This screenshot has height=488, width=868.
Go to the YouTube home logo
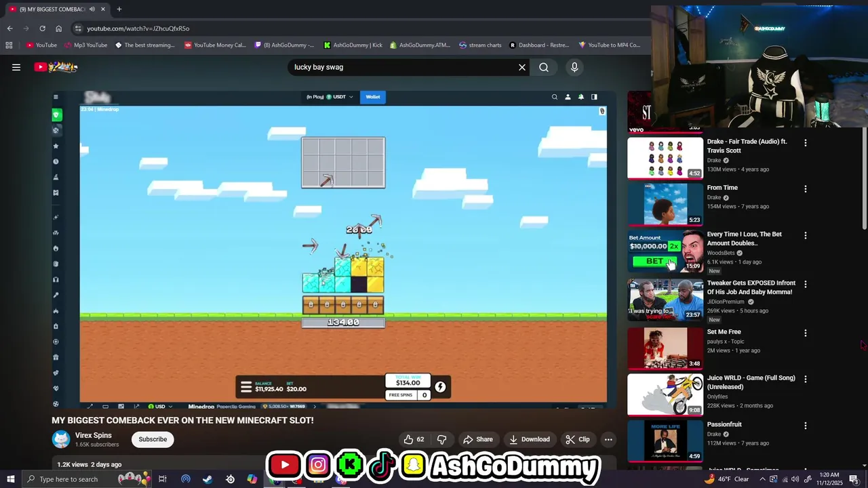tap(56, 67)
